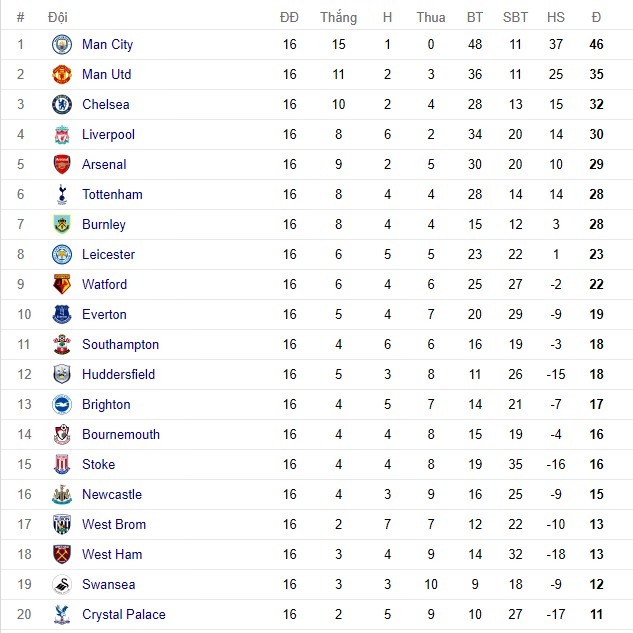This screenshot has width=633, height=633.
Task: Click the West Ham club crest icon
Action: coord(62,555)
